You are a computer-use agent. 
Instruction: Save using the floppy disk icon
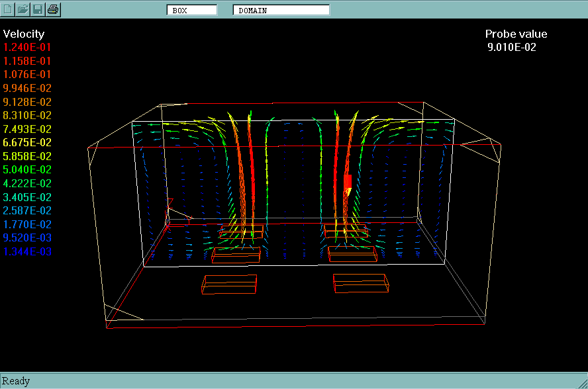click(x=38, y=9)
